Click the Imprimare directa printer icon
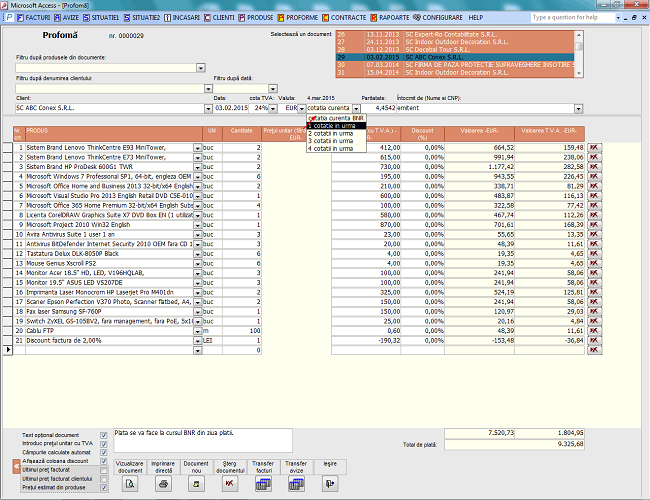Image resolution: width=650 pixels, height=500 pixels. 163,483
